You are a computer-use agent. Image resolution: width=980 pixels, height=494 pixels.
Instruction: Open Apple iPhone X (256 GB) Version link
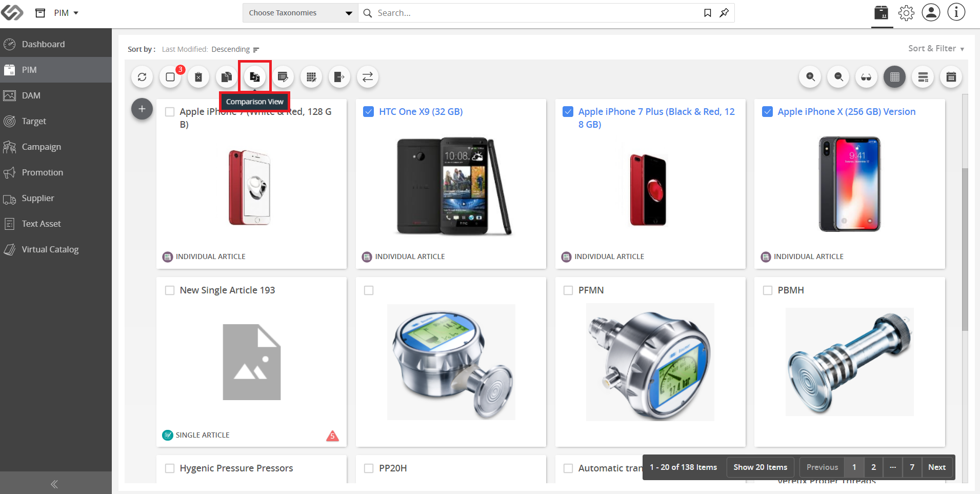(x=846, y=112)
